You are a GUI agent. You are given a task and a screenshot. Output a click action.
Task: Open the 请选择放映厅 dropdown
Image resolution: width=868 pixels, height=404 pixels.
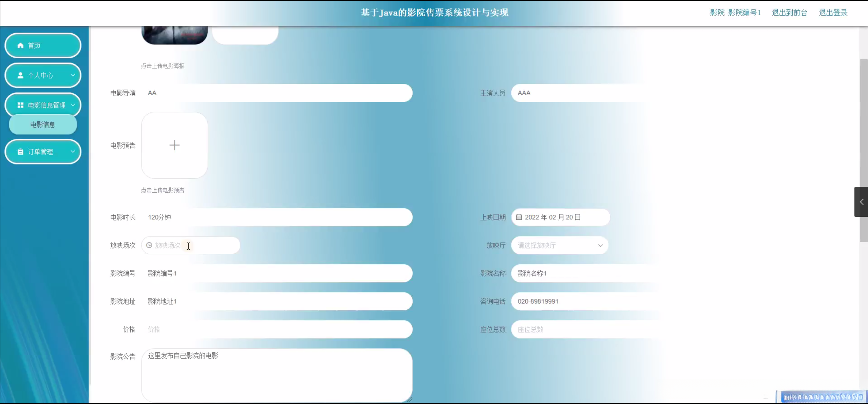(x=560, y=245)
